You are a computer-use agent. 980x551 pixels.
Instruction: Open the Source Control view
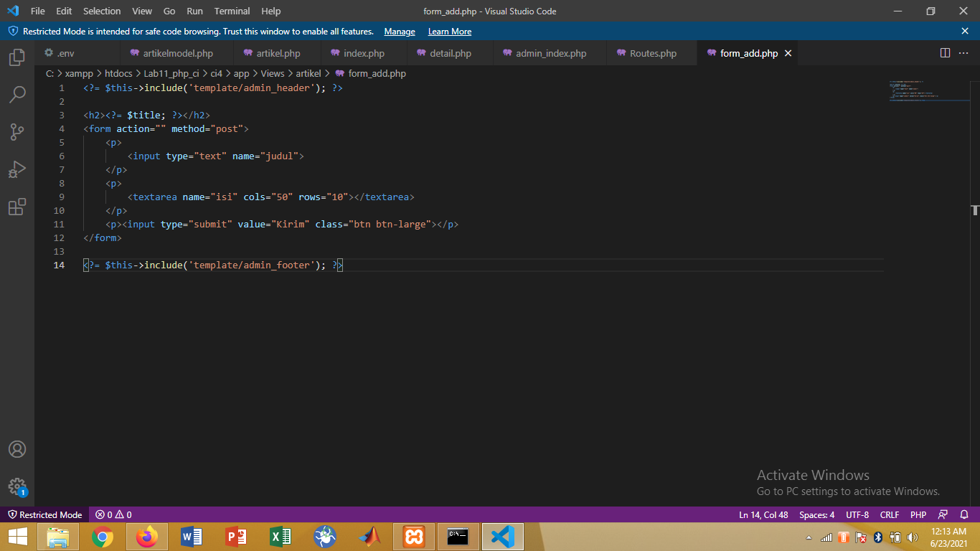(17, 131)
